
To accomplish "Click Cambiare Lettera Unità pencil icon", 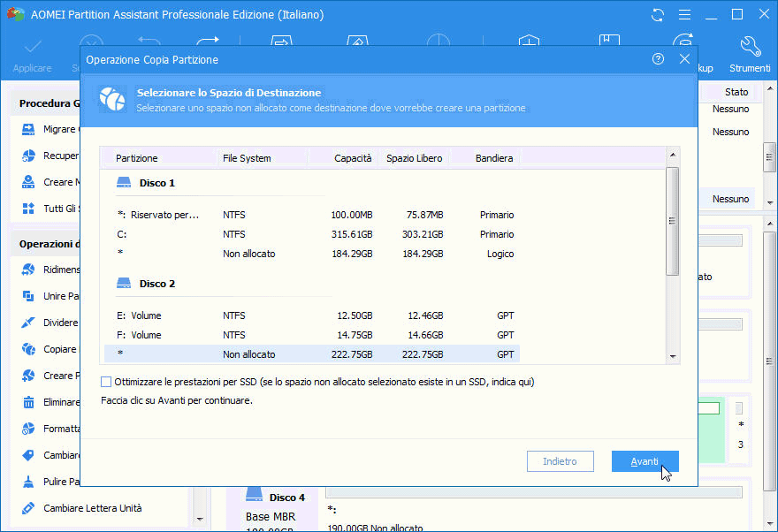I will click(28, 508).
